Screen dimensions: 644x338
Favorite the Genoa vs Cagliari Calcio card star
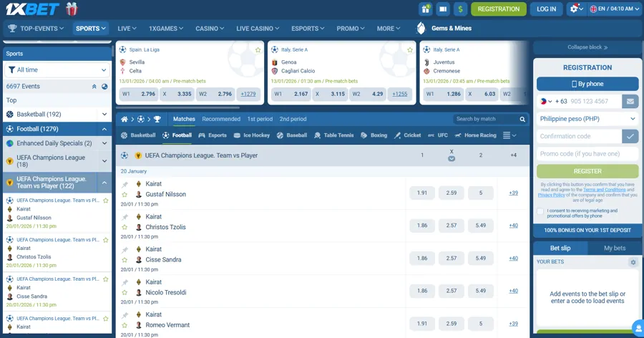coord(410,49)
